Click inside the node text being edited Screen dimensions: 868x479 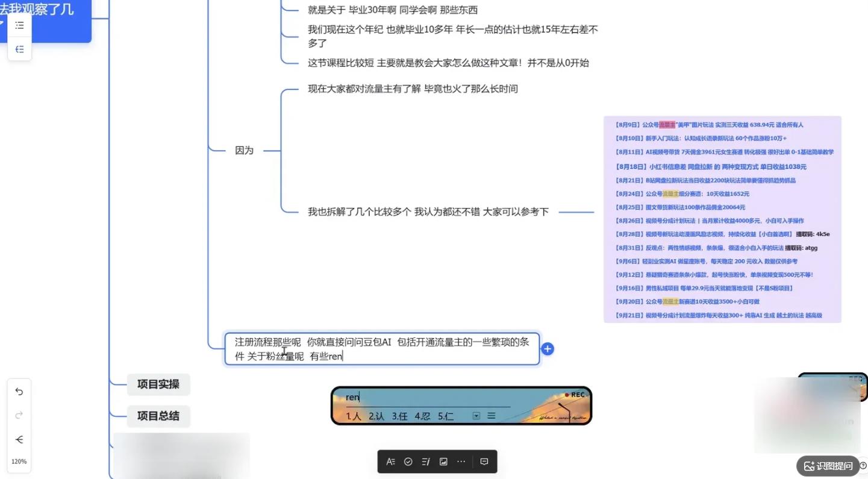click(x=382, y=349)
